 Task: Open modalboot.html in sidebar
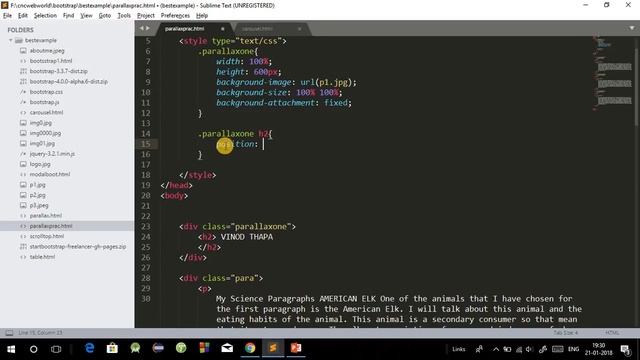[x=49, y=174]
